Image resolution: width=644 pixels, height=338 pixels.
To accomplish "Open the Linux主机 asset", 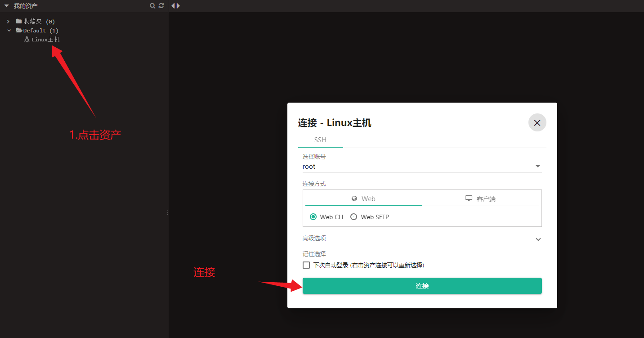I will coord(45,40).
